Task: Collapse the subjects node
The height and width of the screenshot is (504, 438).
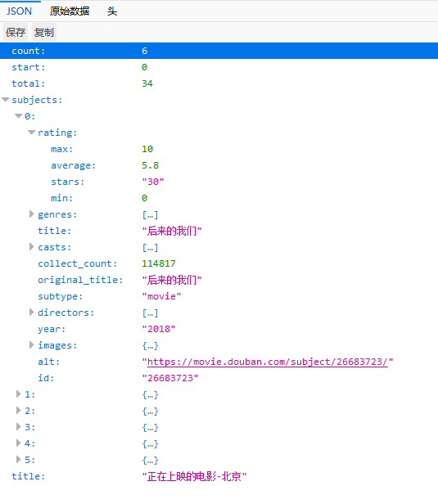Action: point(6,100)
